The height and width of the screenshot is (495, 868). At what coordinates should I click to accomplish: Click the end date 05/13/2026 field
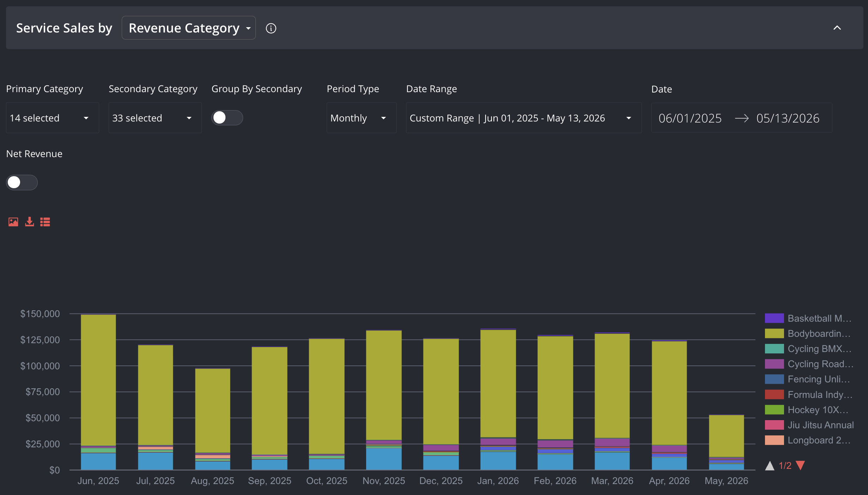click(788, 118)
